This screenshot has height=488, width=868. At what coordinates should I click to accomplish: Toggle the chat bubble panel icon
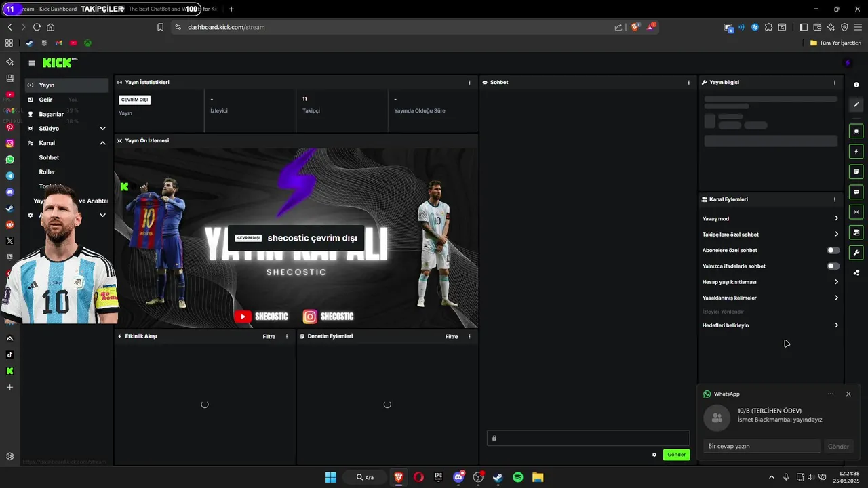tap(856, 192)
